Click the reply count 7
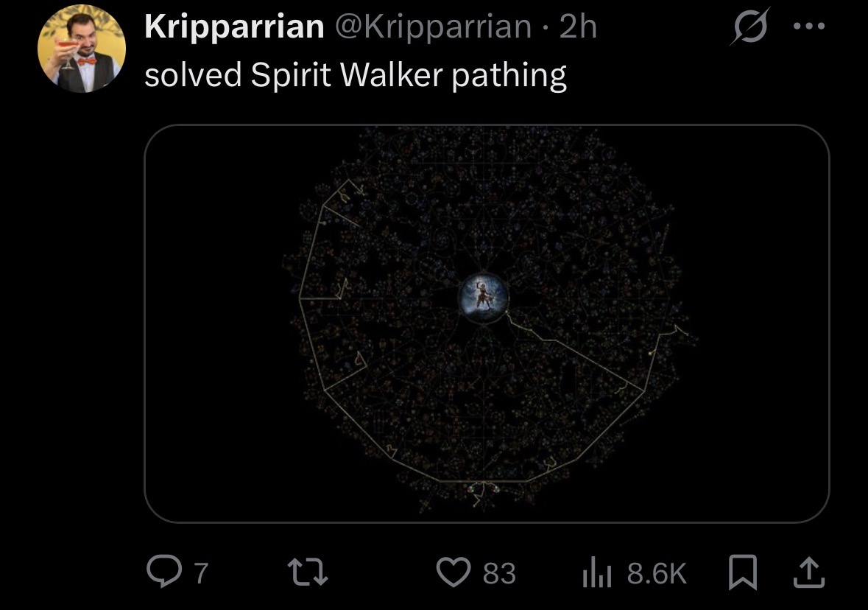Screen dimensions: 868x610 (201, 573)
